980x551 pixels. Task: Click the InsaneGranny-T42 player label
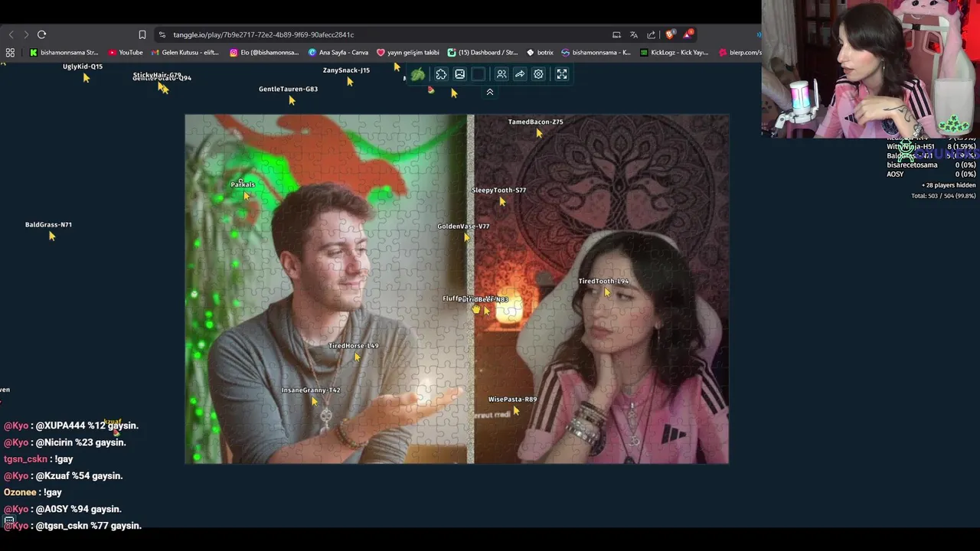(x=311, y=390)
